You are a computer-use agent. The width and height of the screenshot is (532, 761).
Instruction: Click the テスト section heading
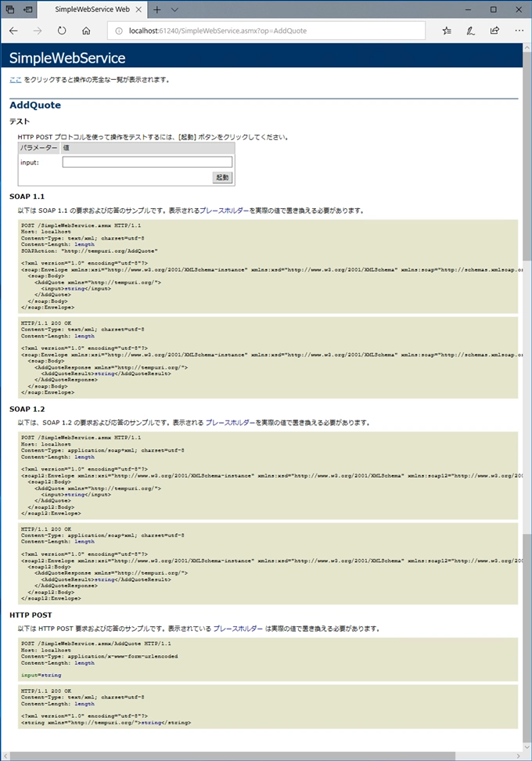[x=20, y=121]
